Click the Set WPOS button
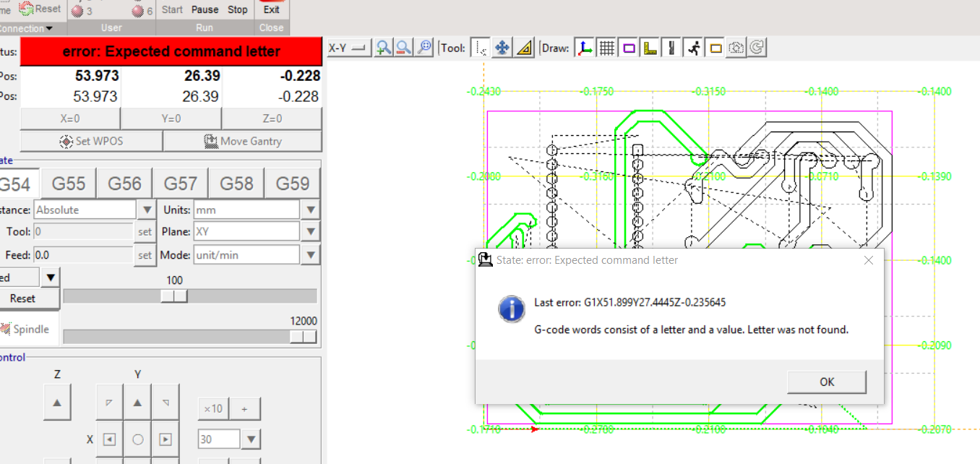Viewport: 980px width, 464px height. click(91, 141)
